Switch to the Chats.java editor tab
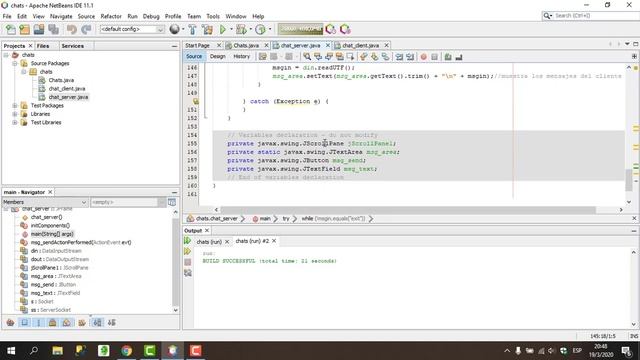 [246, 45]
